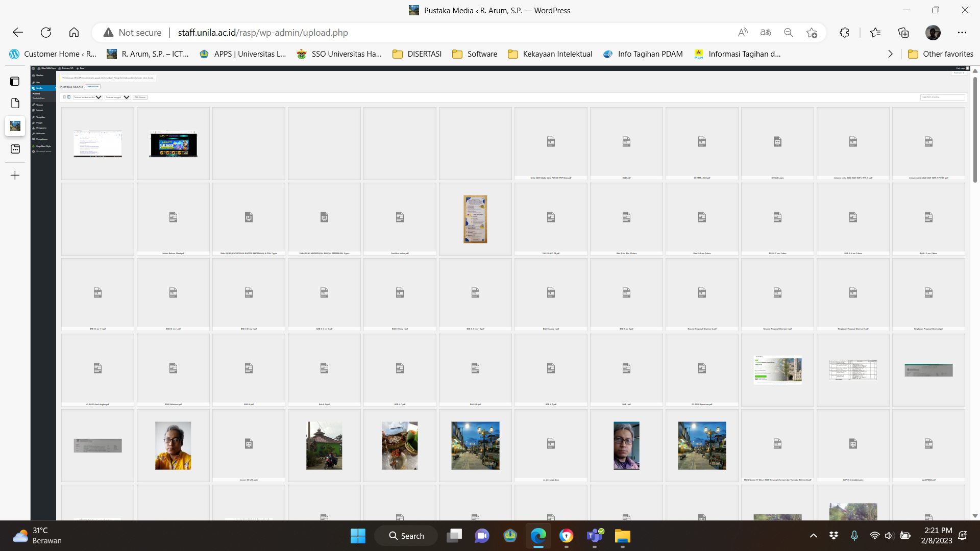Click the Tambah Baru button beside Pustaka Media
Image resolution: width=980 pixels, height=551 pixels.
pyautogui.click(x=92, y=87)
